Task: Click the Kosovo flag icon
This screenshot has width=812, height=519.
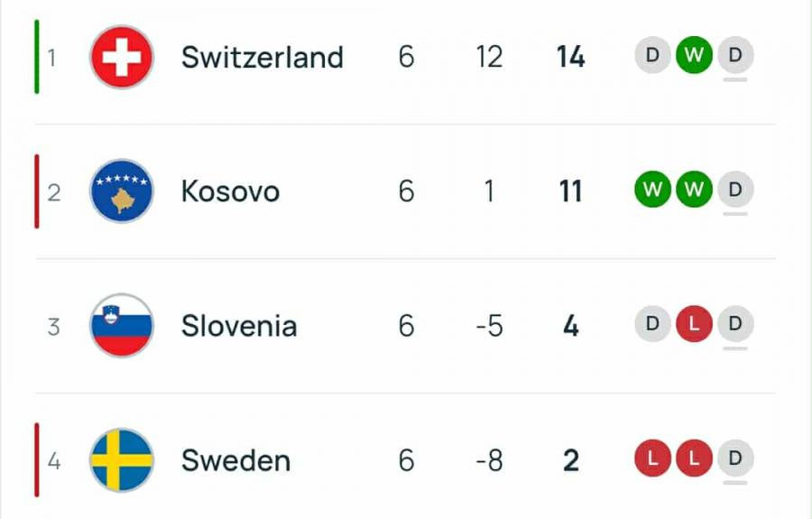Action: pos(122,191)
